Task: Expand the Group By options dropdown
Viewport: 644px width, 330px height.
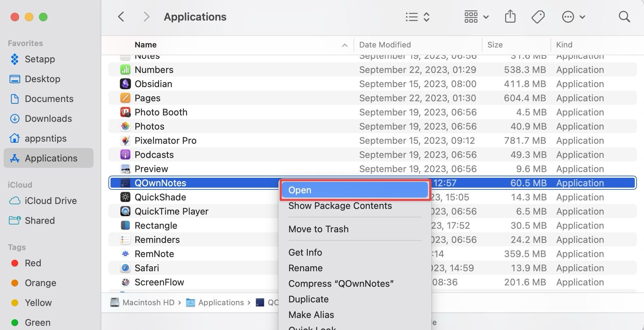Action: [476, 17]
